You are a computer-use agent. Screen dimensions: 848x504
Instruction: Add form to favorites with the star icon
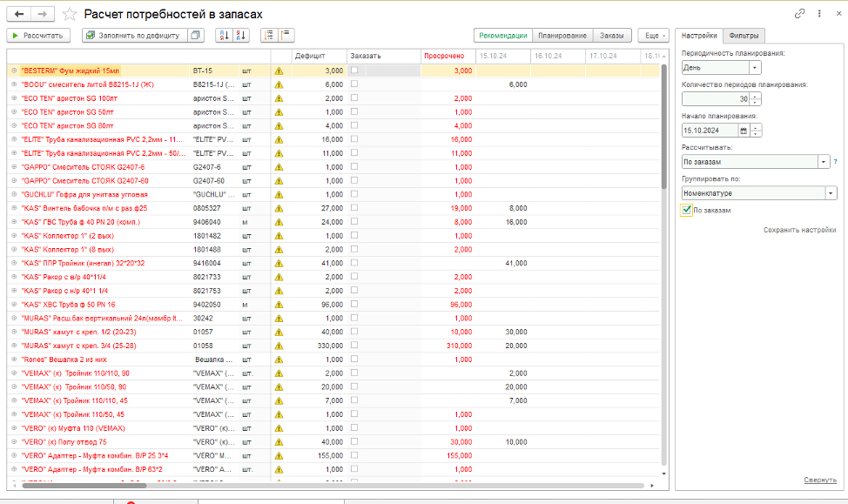pyautogui.click(x=70, y=15)
